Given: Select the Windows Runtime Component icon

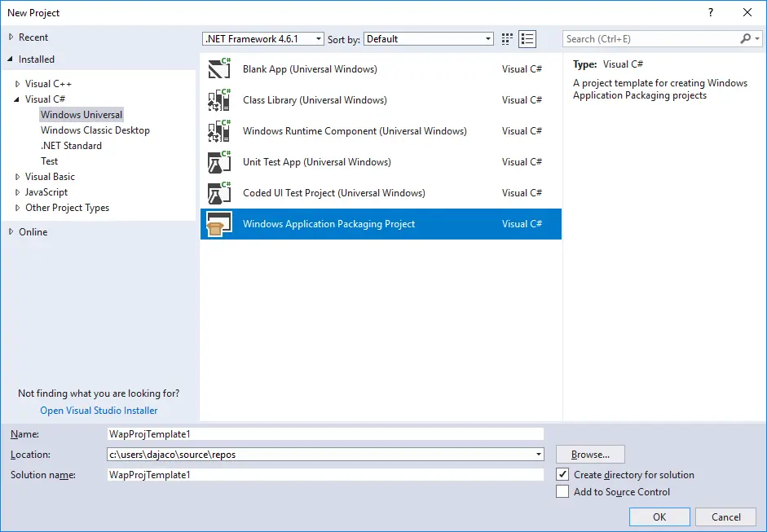Looking at the screenshot, I should click(218, 130).
